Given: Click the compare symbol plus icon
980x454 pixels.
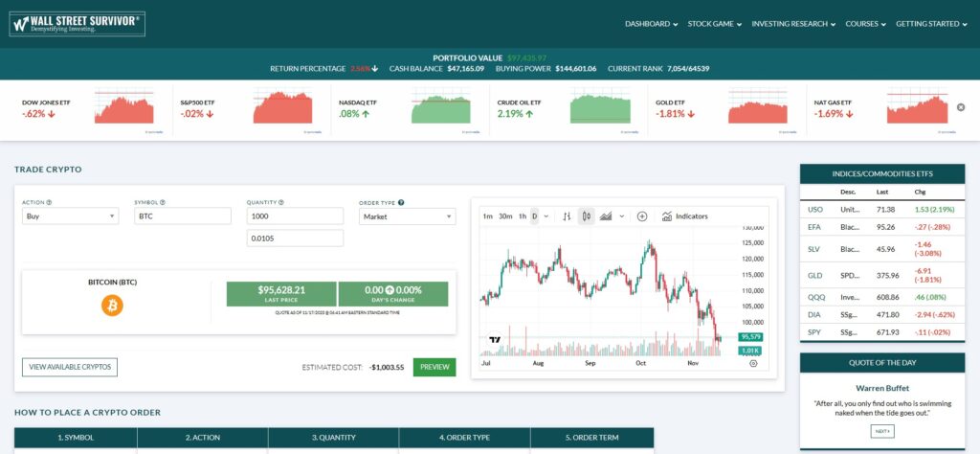Looking at the screenshot, I should coord(642,216).
